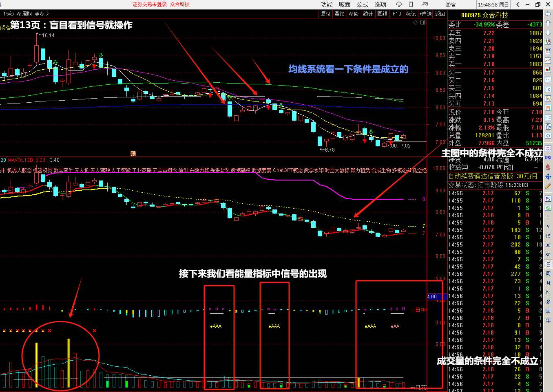Open the mail envelope icon in title bar
Viewport: 553px width, 392px height.
pyautogui.click(x=425, y=4)
